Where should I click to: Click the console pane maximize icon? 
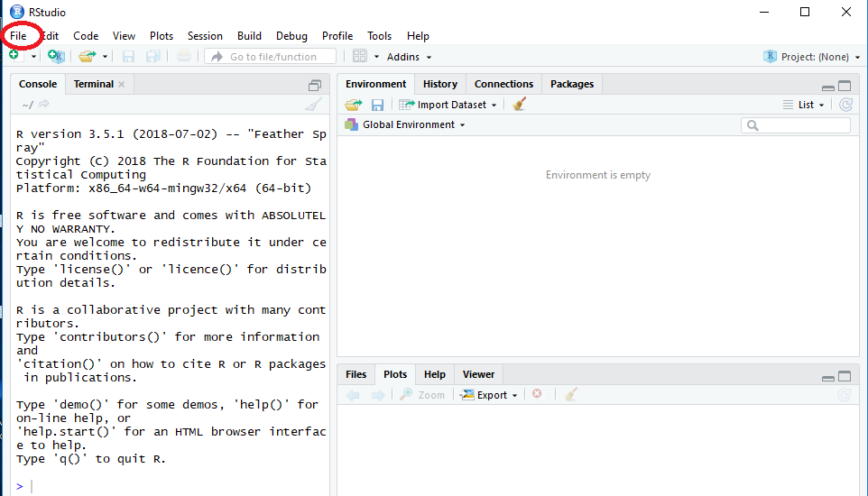[314, 86]
